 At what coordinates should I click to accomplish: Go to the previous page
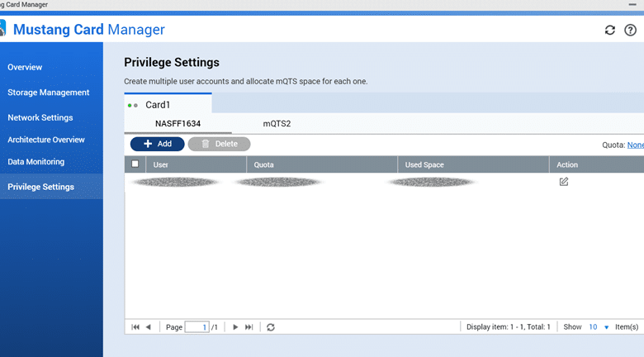(149, 327)
